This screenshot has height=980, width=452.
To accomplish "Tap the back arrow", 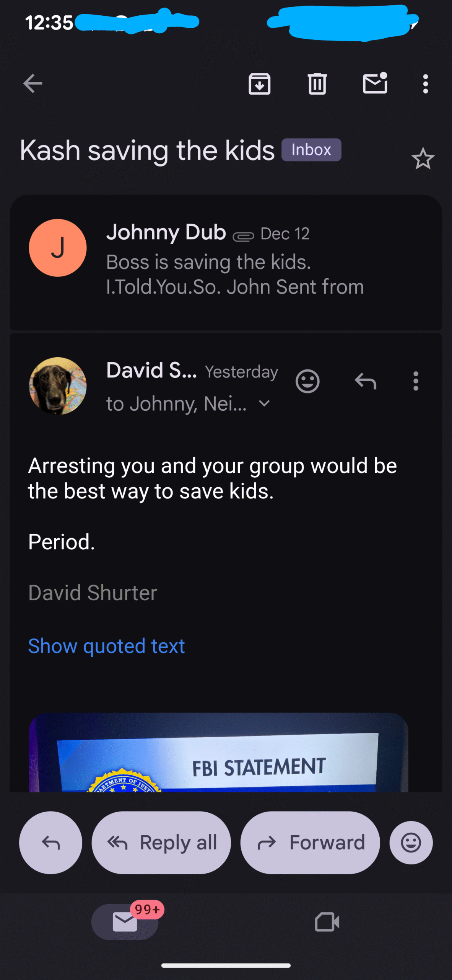I will (33, 83).
